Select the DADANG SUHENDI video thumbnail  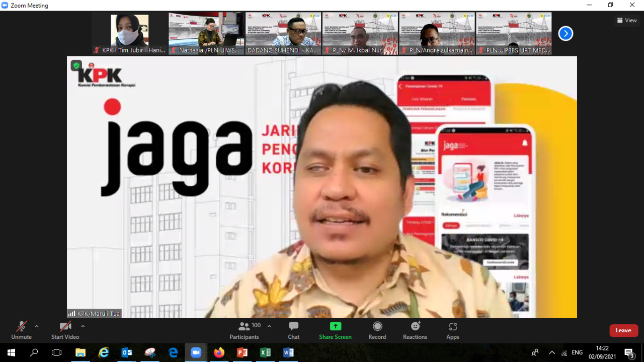click(x=283, y=33)
